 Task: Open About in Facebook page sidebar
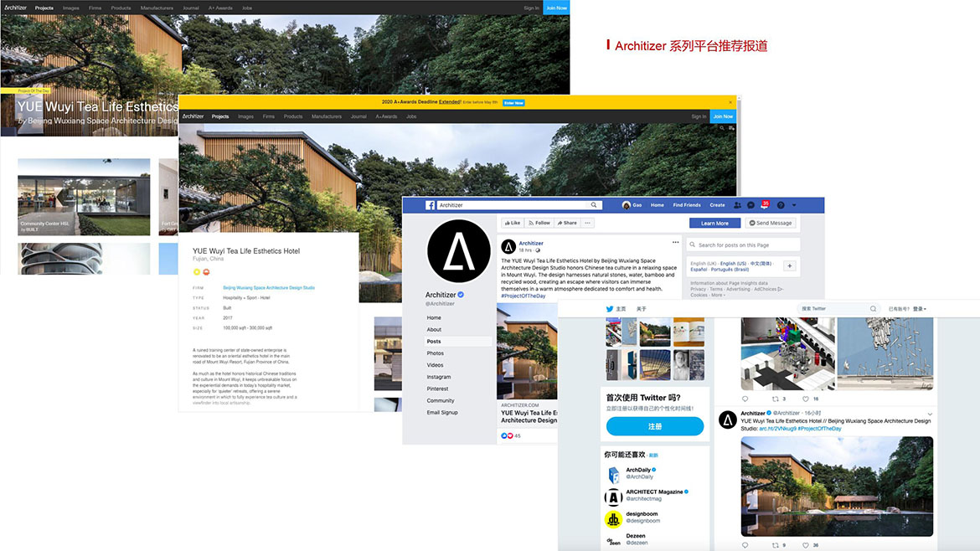pyautogui.click(x=434, y=329)
